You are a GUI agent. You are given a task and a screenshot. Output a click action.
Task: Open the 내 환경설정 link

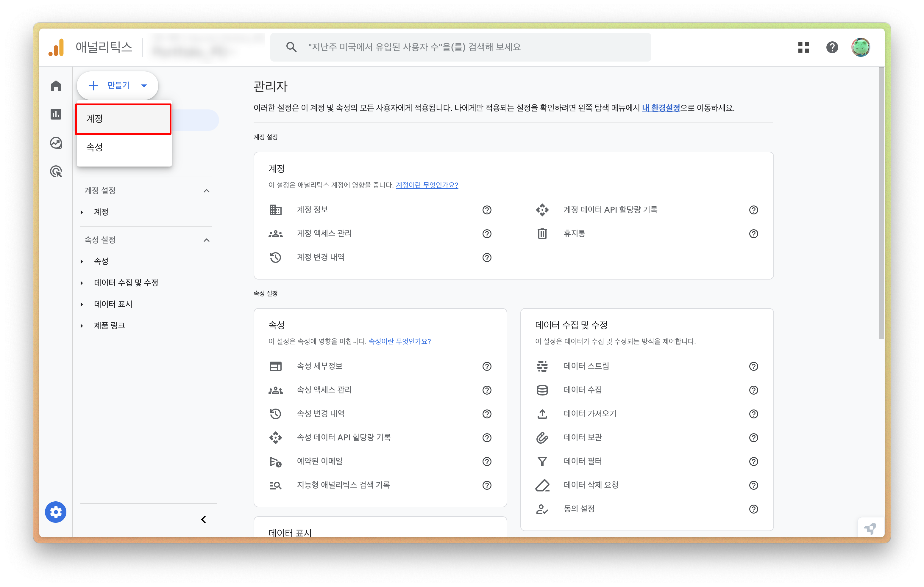point(661,108)
